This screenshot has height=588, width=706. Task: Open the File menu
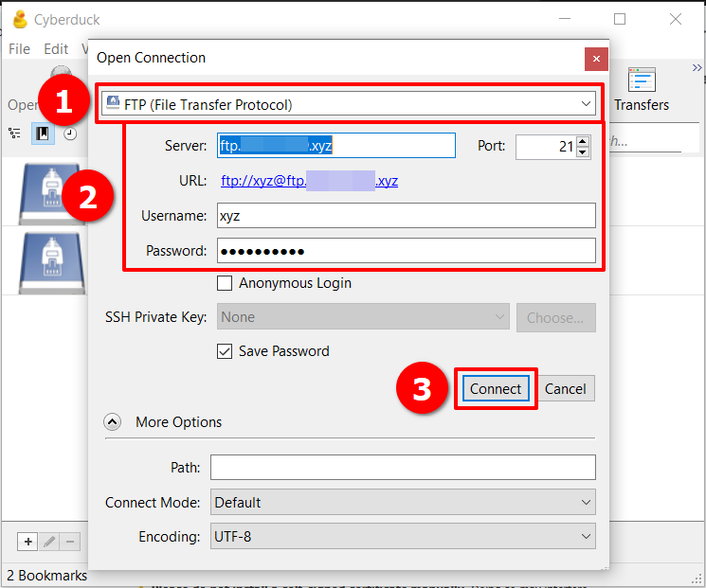19,48
